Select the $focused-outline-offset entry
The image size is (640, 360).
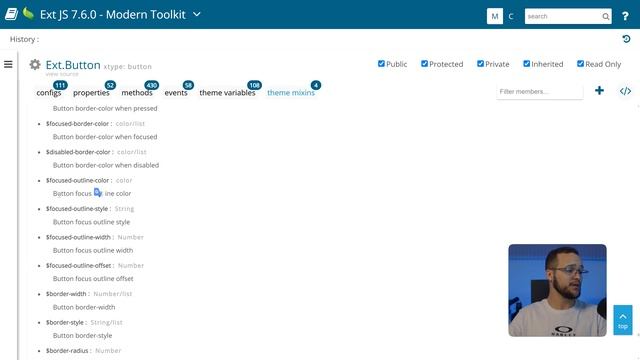(x=79, y=266)
